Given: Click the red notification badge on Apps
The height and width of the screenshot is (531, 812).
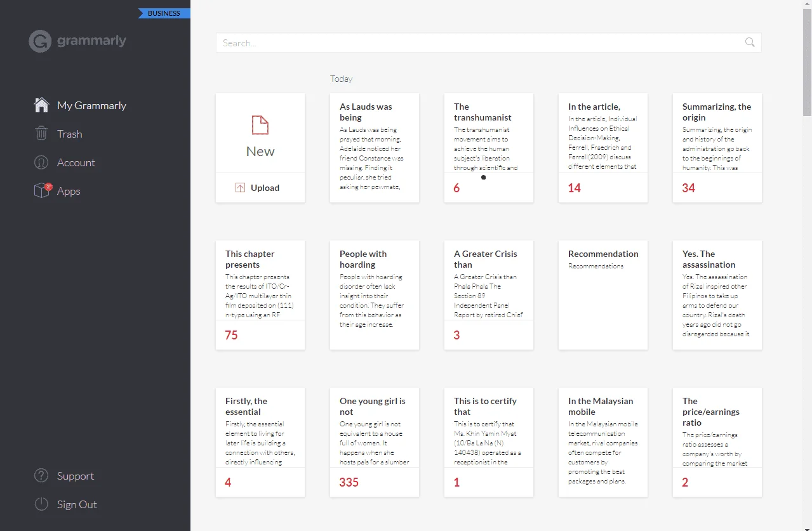Looking at the screenshot, I should pos(48,186).
